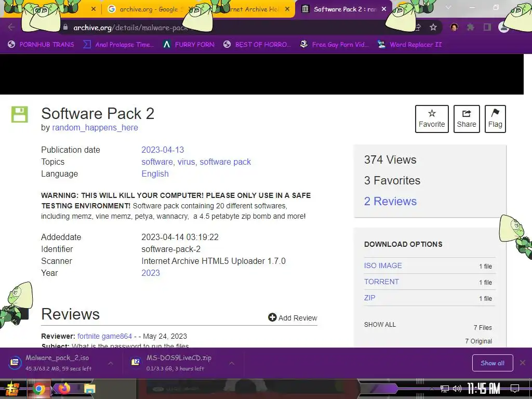This screenshot has width=532, height=399.
Task: Close the Software Pack 2 tab
Action: point(384,9)
